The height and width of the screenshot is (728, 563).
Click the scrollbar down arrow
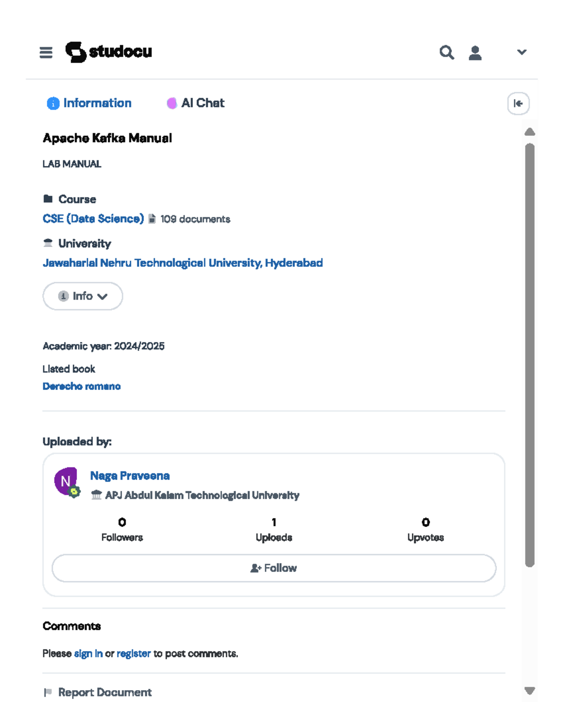529,690
